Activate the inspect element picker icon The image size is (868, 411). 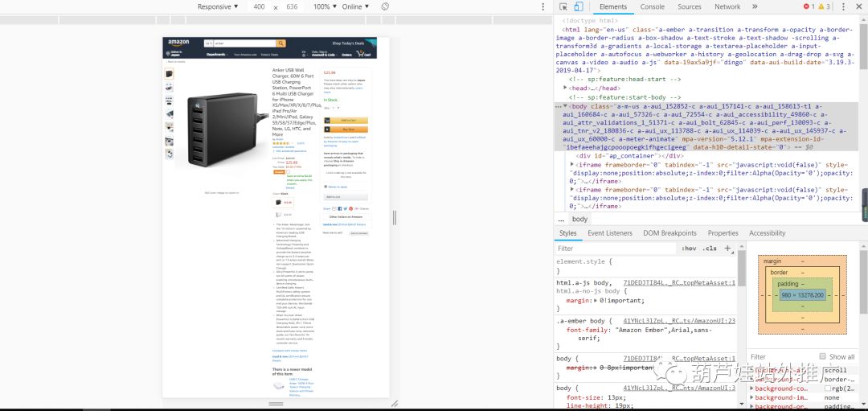pos(563,6)
